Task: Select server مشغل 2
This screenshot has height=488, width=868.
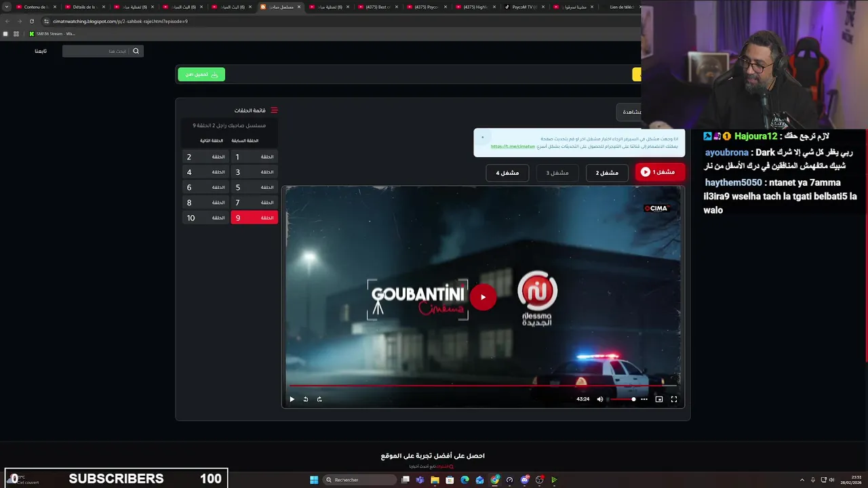Action: pyautogui.click(x=607, y=173)
